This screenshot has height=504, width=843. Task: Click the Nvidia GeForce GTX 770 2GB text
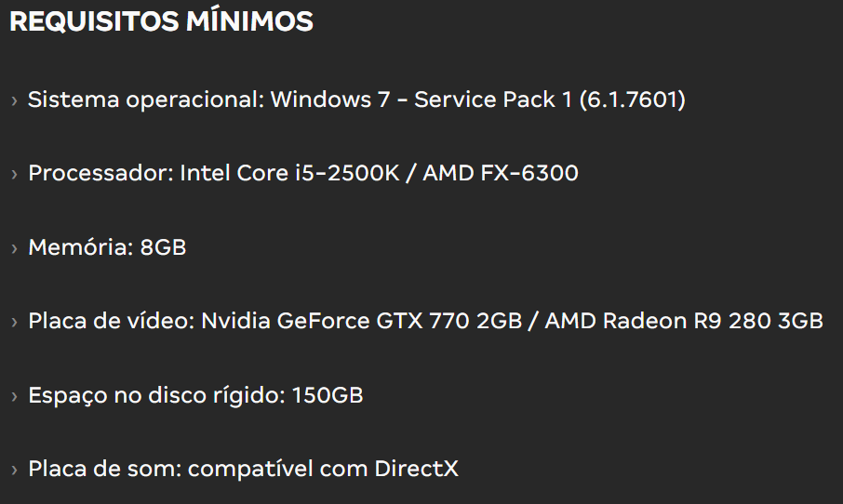point(361,321)
